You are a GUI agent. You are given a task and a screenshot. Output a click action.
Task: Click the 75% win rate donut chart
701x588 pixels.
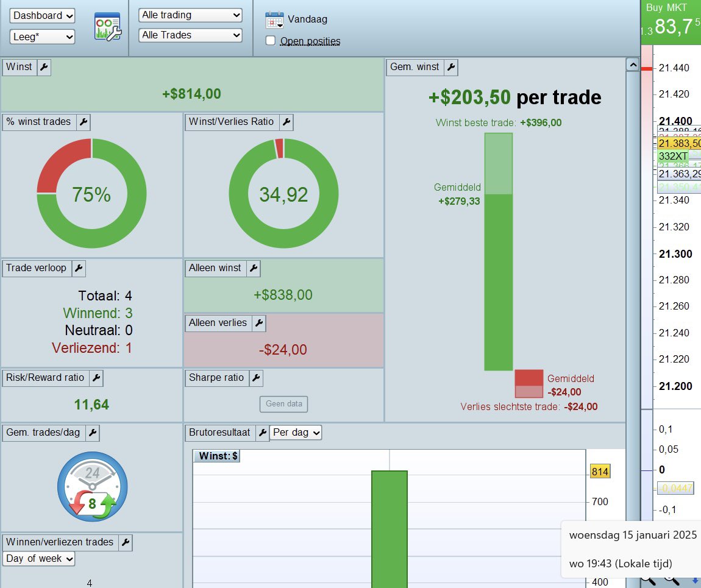coord(91,194)
